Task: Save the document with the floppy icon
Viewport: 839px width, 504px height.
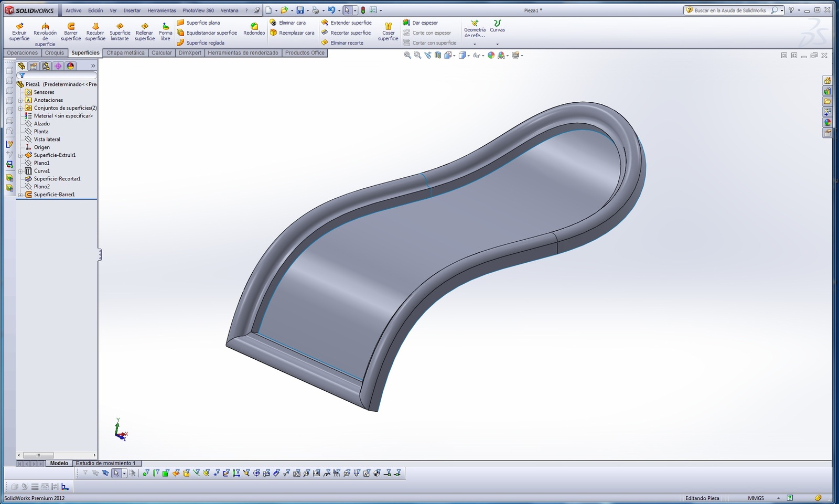Action: [x=300, y=10]
